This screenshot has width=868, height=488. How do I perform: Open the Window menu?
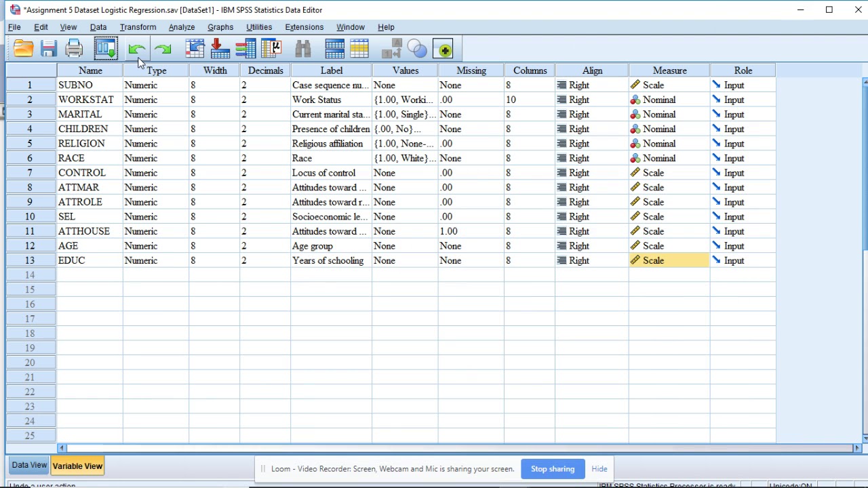(351, 27)
